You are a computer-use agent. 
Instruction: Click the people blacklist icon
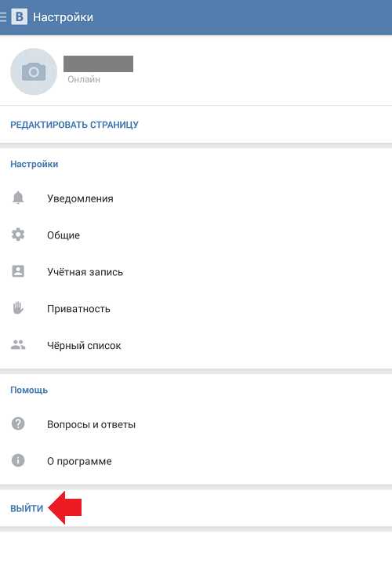[18, 344]
